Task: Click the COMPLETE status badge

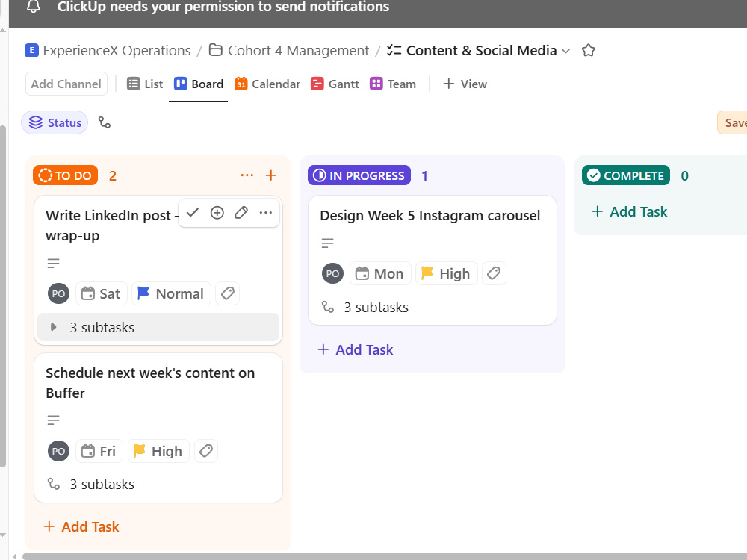Action: coord(626,175)
